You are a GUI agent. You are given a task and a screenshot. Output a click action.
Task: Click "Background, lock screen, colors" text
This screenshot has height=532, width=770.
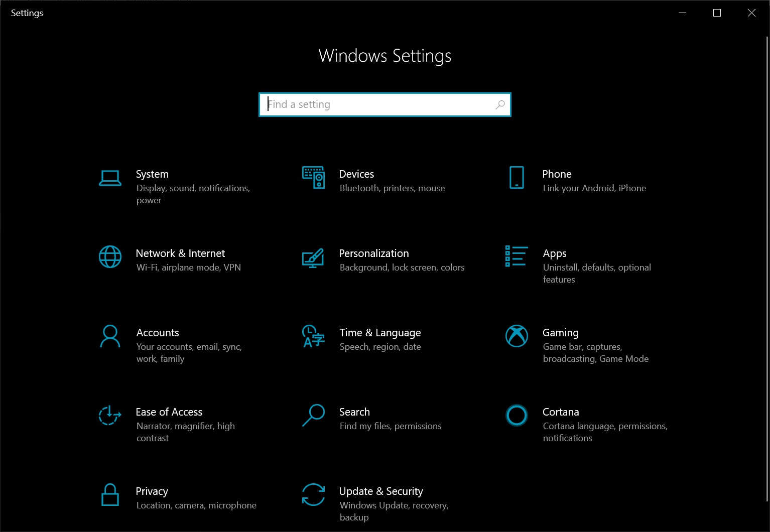pyautogui.click(x=402, y=268)
